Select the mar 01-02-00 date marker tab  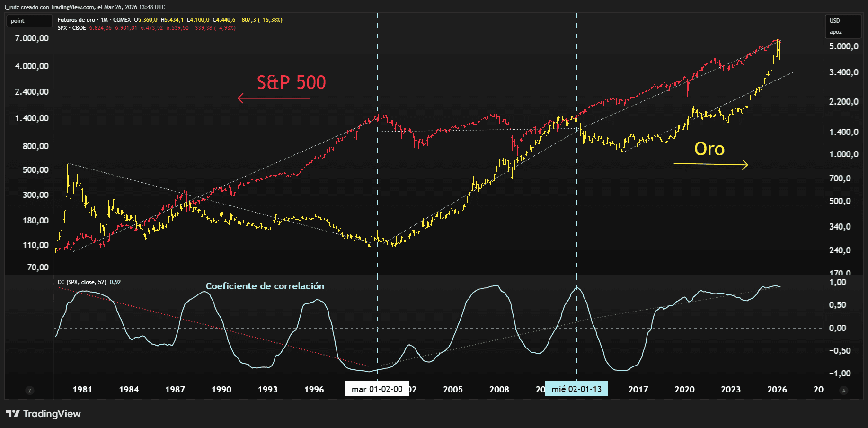tap(377, 389)
